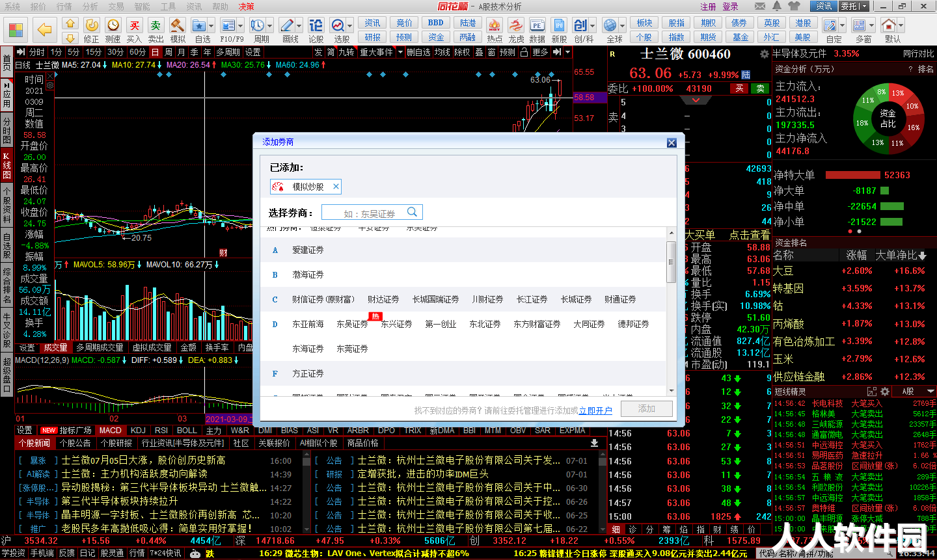Open the 论股 discussion icon
This screenshot has height=560, width=937.
[316, 25]
